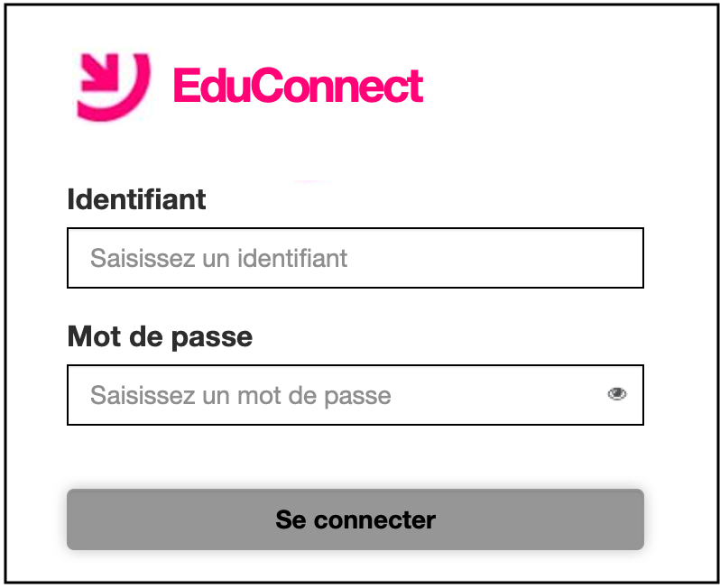Screen dimensions: 720x588
Task: Place cursor in the password text box
Action: pos(355,395)
